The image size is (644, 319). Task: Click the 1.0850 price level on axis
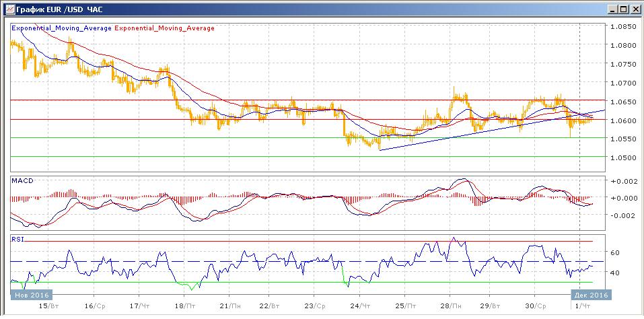pyautogui.click(x=622, y=27)
